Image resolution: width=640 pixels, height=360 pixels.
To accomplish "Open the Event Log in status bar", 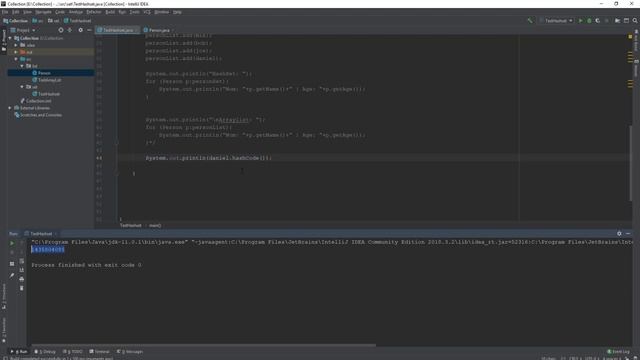I will pos(618,351).
